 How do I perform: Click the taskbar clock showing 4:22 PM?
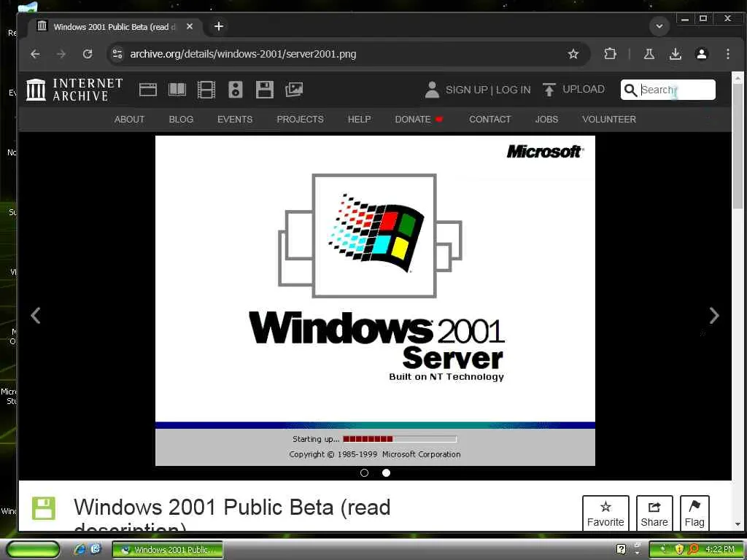point(720,549)
